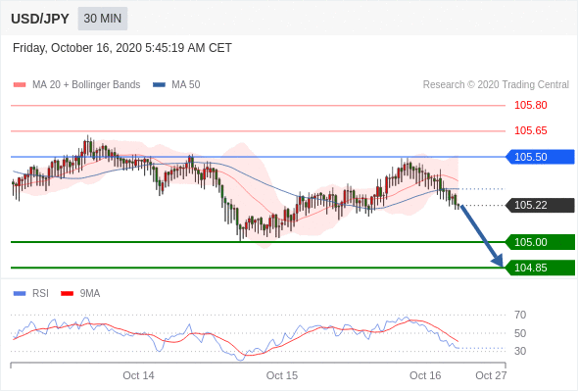
Task: Click the red 105.65 resistance label
Action: [x=530, y=130]
